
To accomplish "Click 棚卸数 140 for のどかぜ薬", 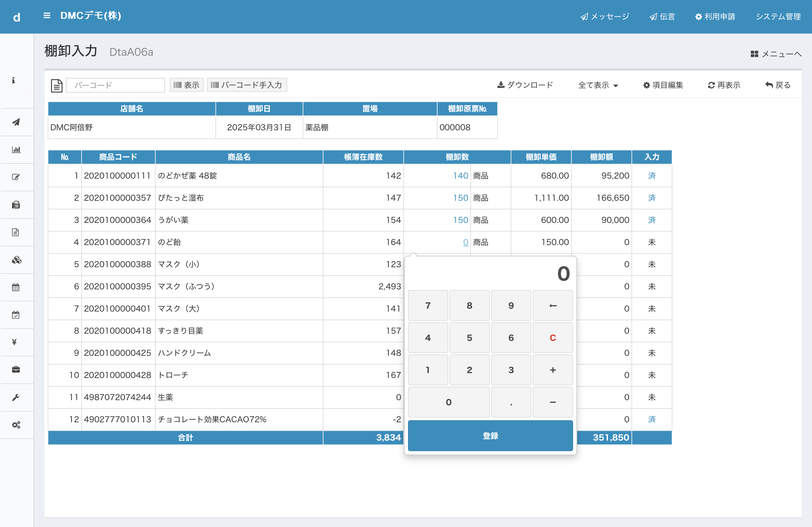I will tap(460, 176).
